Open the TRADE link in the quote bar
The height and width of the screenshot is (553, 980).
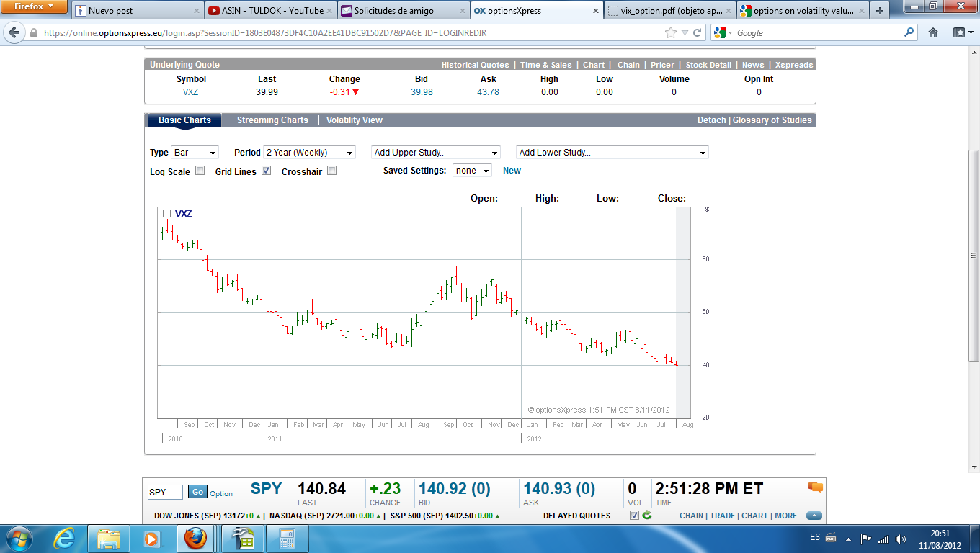[723, 516]
